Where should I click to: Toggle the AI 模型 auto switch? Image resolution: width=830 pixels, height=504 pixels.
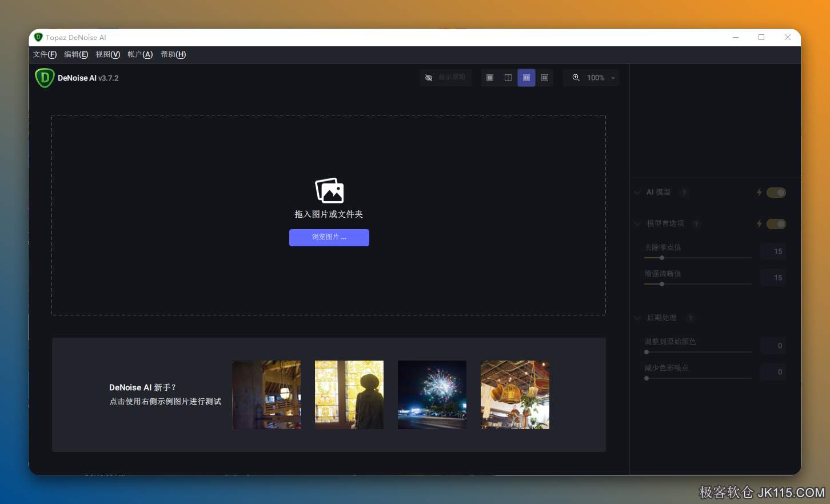(x=776, y=193)
